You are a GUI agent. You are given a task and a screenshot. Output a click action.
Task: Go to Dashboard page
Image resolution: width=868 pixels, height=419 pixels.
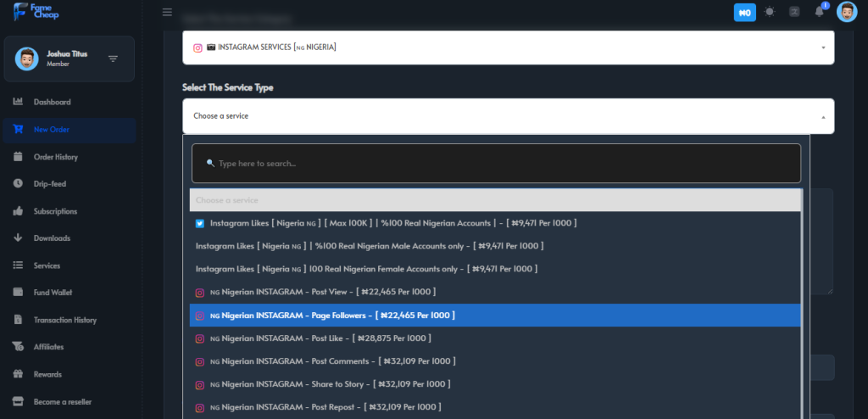(x=52, y=102)
